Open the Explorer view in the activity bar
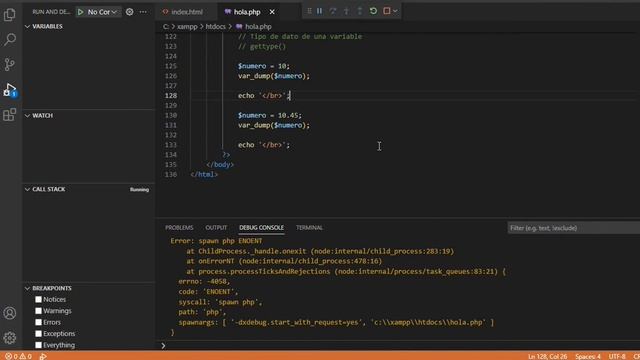Image resolution: width=640 pixels, height=360 pixels. coord(9,15)
